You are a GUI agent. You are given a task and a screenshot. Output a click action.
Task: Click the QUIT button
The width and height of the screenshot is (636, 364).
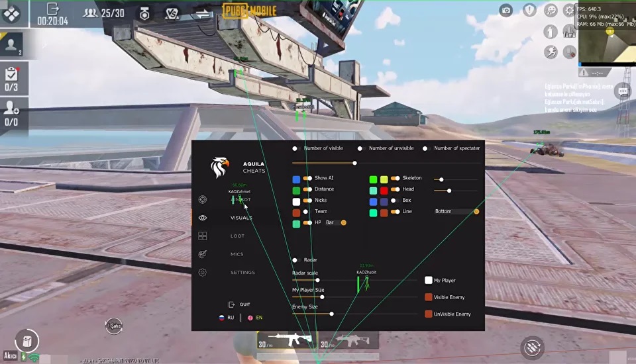240,304
